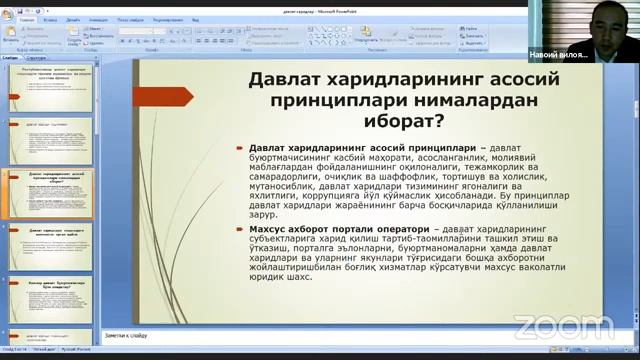Click the Копировать copy button

pyautogui.click(x=34, y=36)
